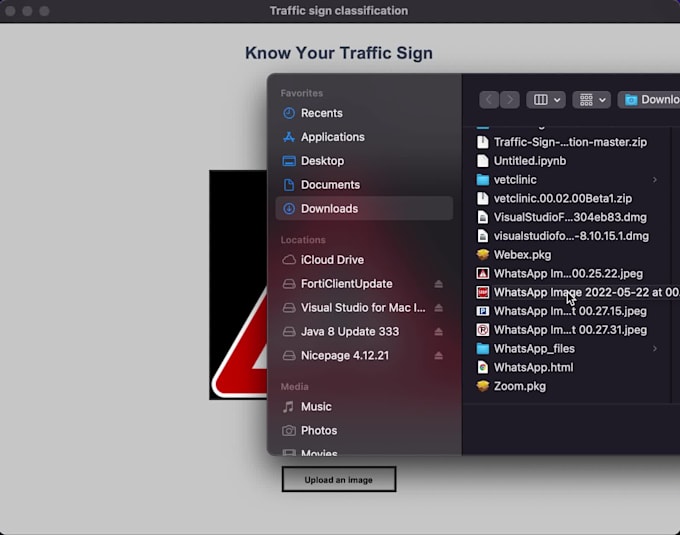Open Recents in the sidebar
Image resolution: width=680 pixels, height=535 pixels.
pyautogui.click(x=364, y=113)
